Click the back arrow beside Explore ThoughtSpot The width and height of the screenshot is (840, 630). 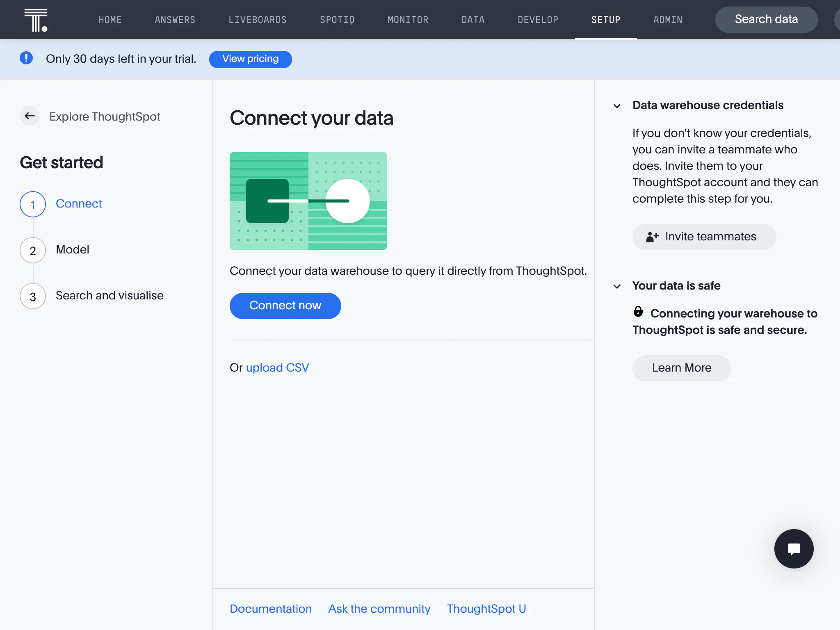tap(30, 116)
